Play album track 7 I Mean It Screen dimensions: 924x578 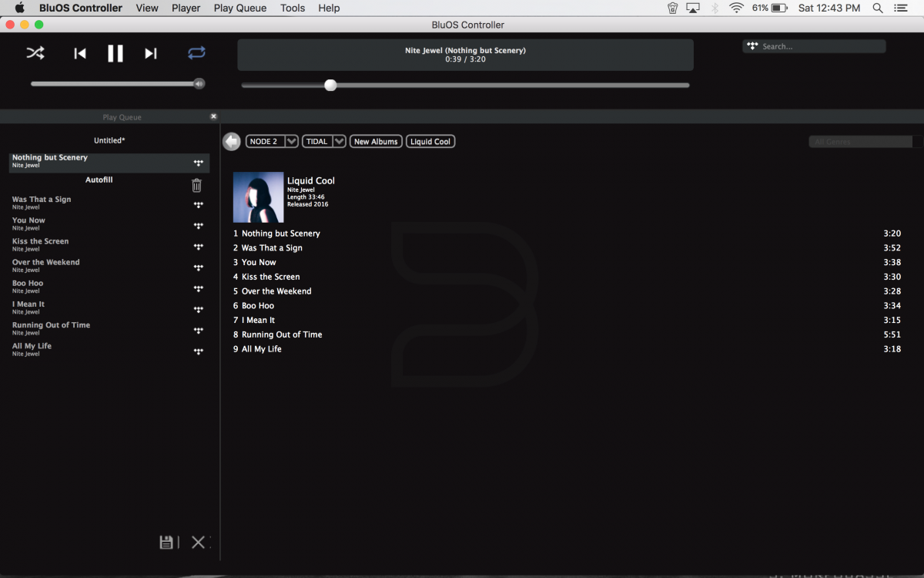tap(567, 320)
